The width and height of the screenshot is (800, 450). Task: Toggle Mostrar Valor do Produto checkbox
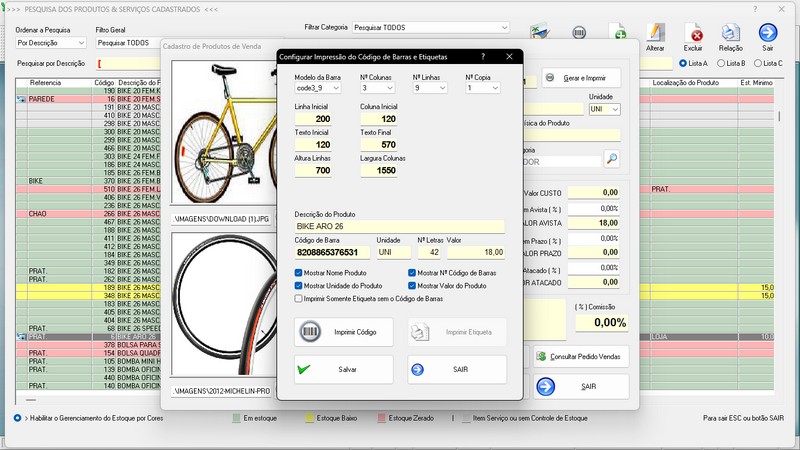click(x=412, y=286)
